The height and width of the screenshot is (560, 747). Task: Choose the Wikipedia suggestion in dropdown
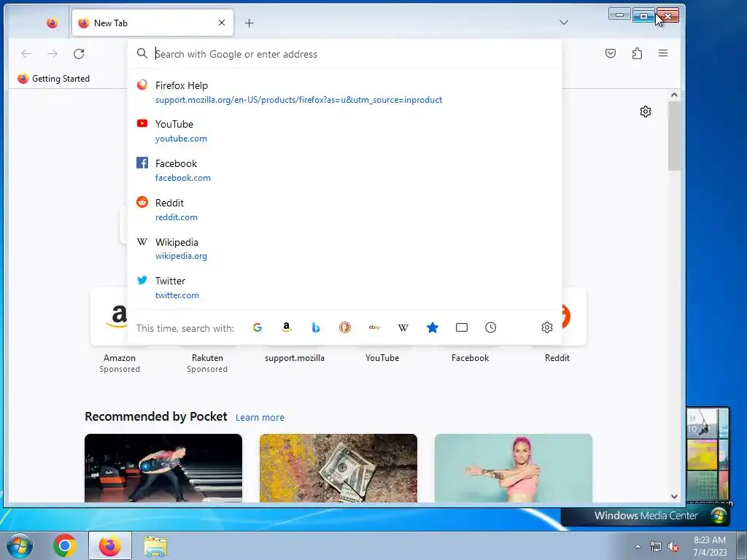click(x=344, y=249)
